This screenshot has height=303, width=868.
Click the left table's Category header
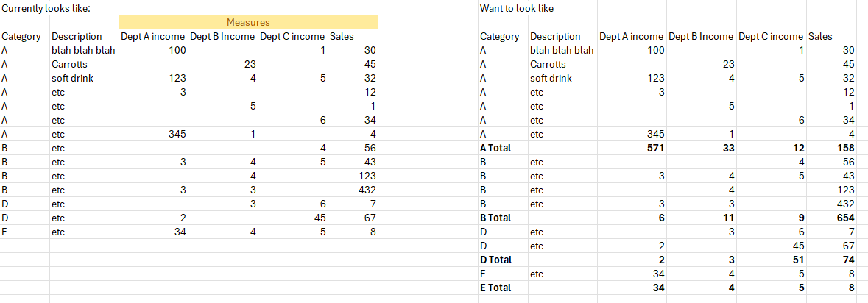click(21, 37)
